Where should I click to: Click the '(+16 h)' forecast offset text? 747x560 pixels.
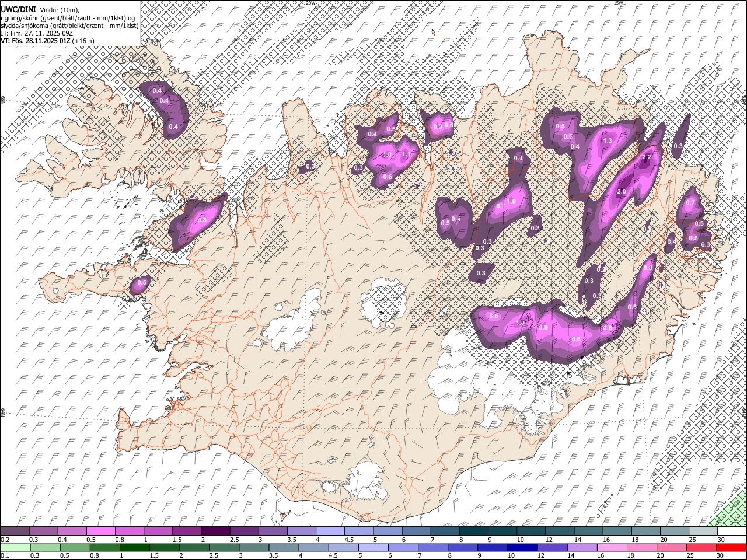point(83,41)
